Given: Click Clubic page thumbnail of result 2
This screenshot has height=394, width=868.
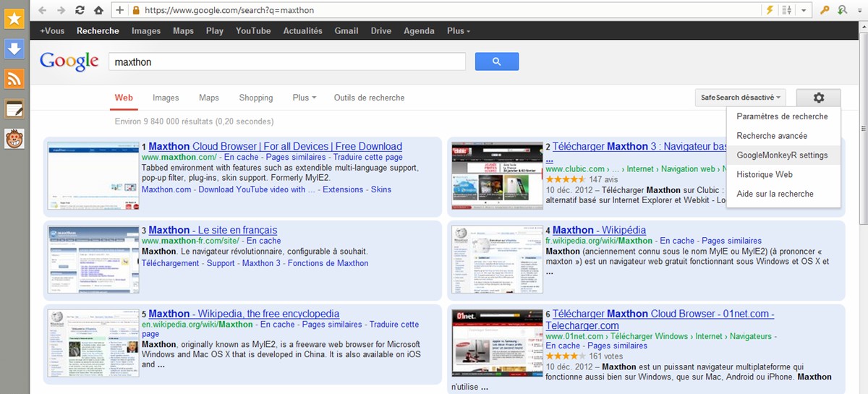Looking at the screenshot, I should (x=497, y=177).
